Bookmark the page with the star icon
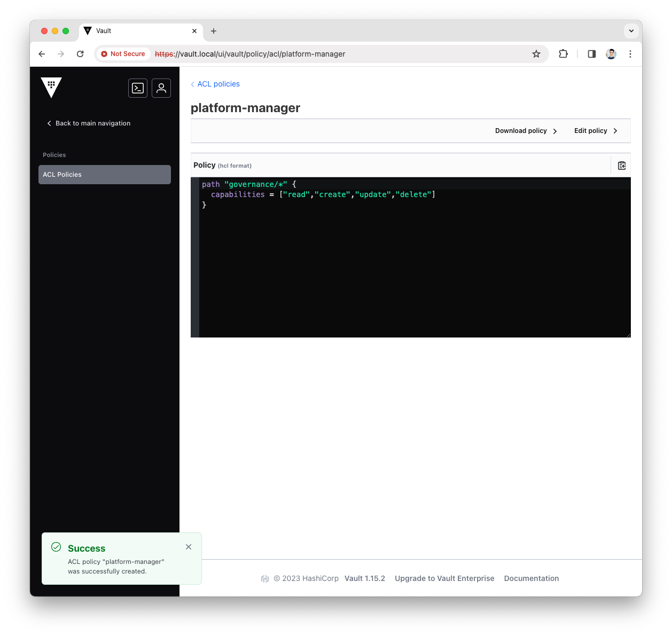This screenshot has height=636, width=672. [x=536, y=53]
